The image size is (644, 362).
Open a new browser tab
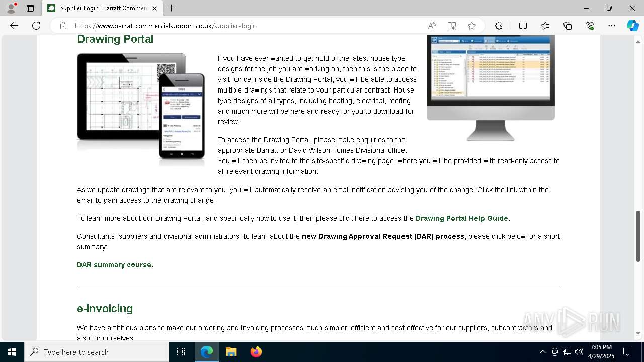pyautogui.click(x=172, y=8)
